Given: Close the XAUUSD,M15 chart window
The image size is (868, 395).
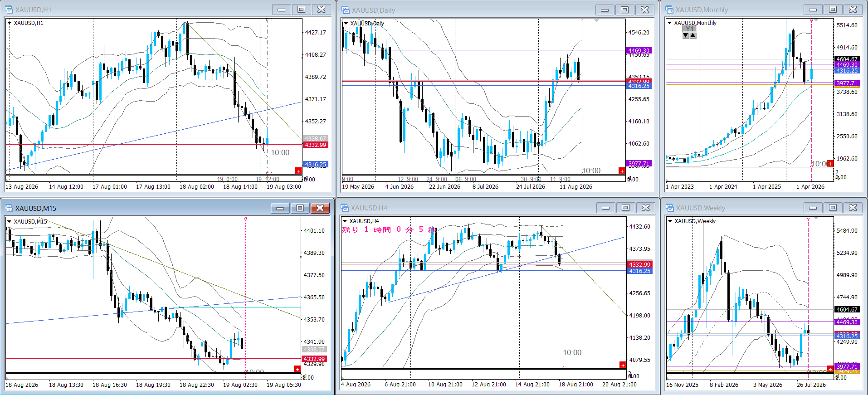Looking at the screenshot, I should (x=320, y=208).
